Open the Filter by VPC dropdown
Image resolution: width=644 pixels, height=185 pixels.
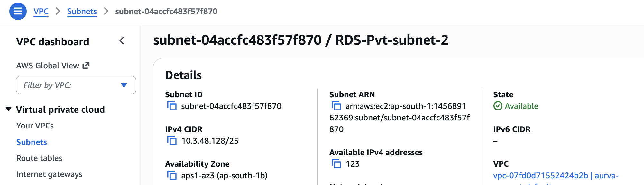tap(76, 85)
